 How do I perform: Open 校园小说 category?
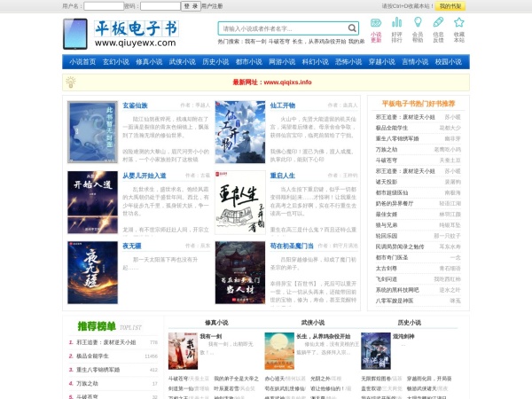448,62
